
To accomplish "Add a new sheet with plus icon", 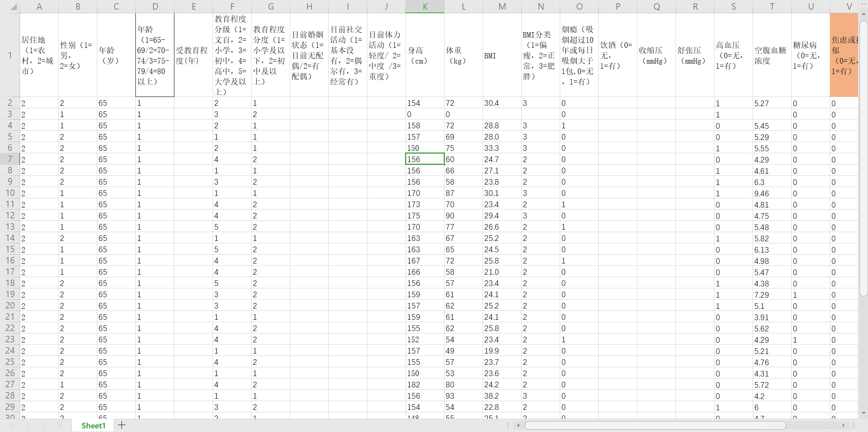I will coord(122,425).
